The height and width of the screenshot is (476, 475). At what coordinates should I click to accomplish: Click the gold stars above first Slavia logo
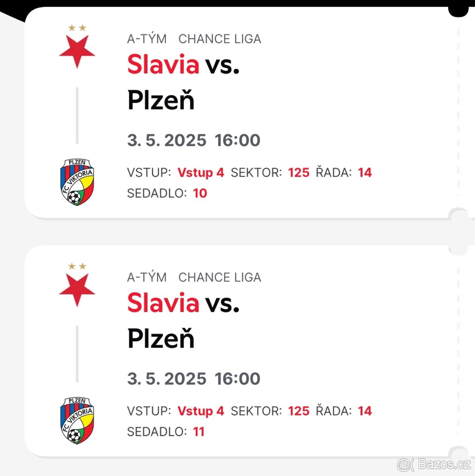click(x=77, y=28)
